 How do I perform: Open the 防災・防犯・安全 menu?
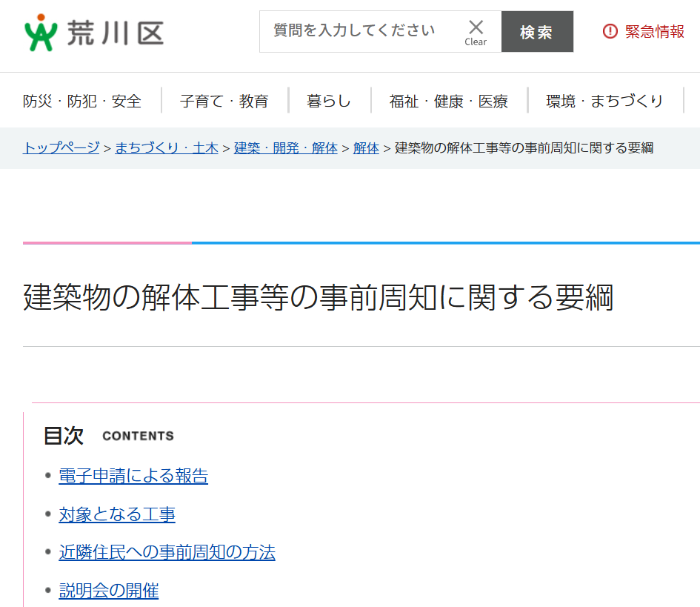[82, 101]
